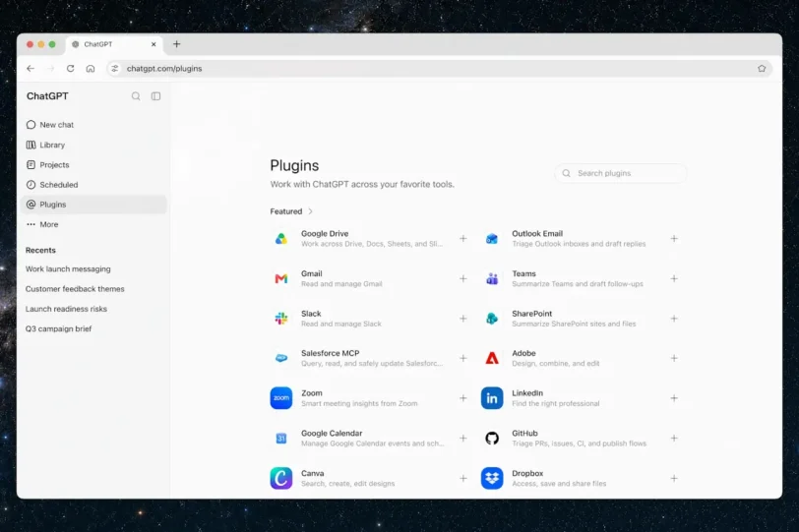Open a new browser tab

176,44
